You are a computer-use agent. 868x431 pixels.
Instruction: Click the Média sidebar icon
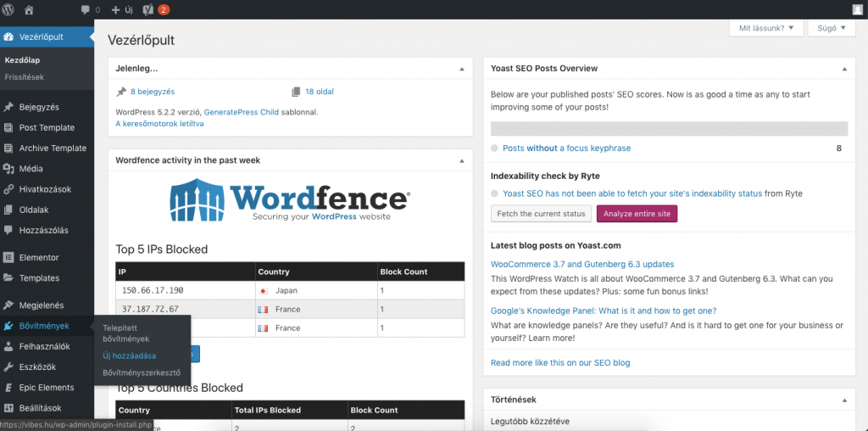point(8,168)
